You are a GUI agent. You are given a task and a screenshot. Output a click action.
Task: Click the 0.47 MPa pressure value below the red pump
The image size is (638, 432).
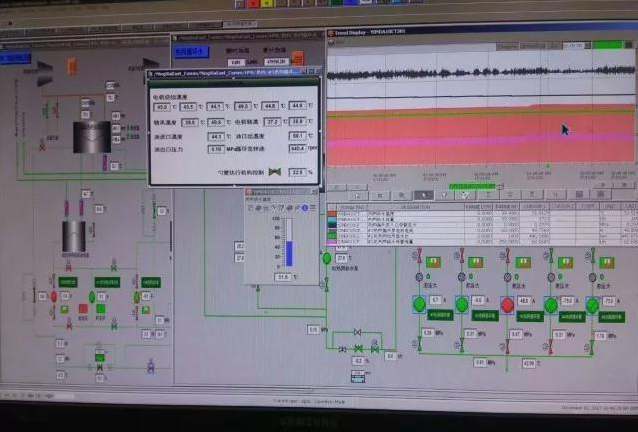[x=516, y=334]
